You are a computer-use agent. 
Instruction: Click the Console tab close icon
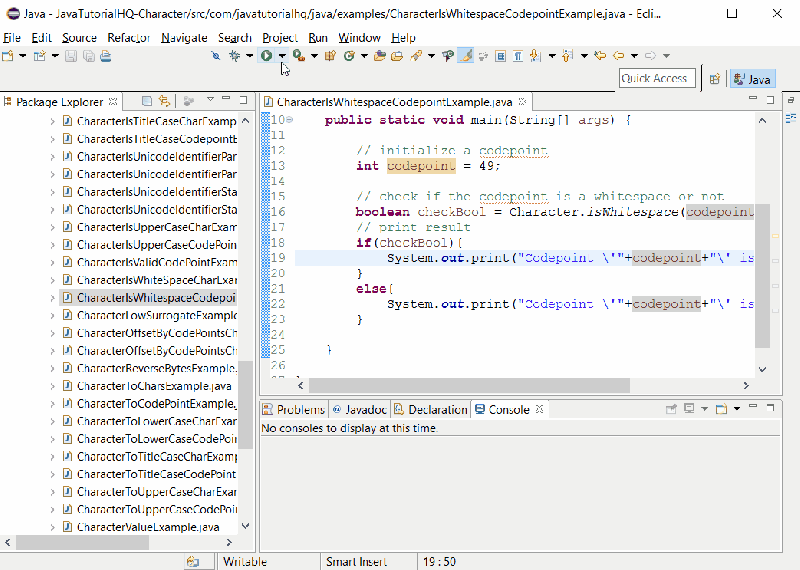click(539, 409)
